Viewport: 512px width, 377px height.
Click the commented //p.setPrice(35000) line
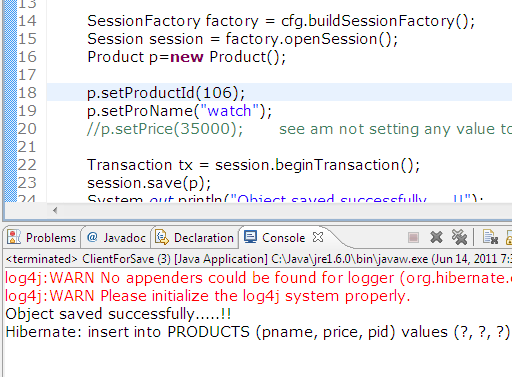(x=165, y=129)
